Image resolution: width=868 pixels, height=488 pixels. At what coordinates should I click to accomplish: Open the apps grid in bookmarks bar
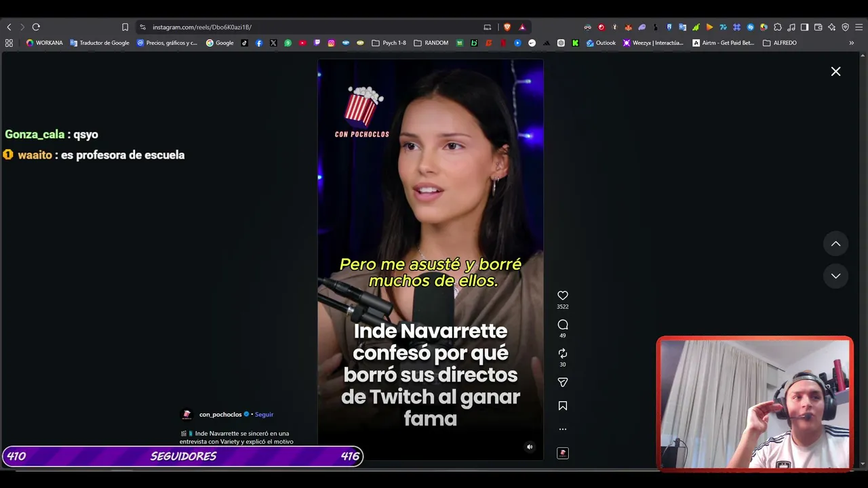(9, 43)
